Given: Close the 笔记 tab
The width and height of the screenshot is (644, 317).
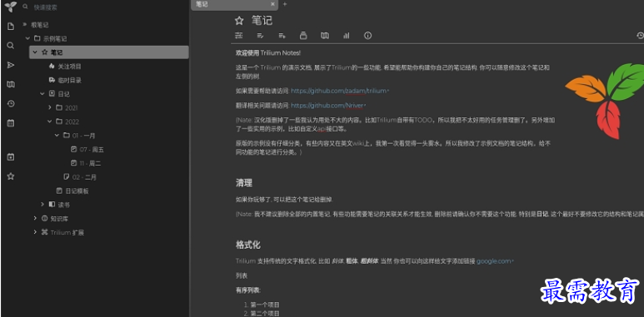Looking at the screenshot, I should [272, 4].
